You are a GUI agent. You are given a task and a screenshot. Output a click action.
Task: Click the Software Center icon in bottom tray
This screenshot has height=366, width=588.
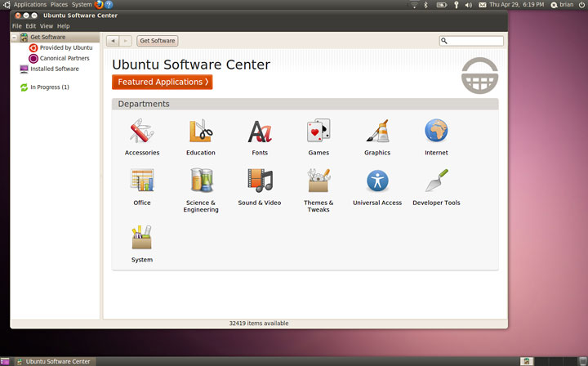click(x=527, y=361)
